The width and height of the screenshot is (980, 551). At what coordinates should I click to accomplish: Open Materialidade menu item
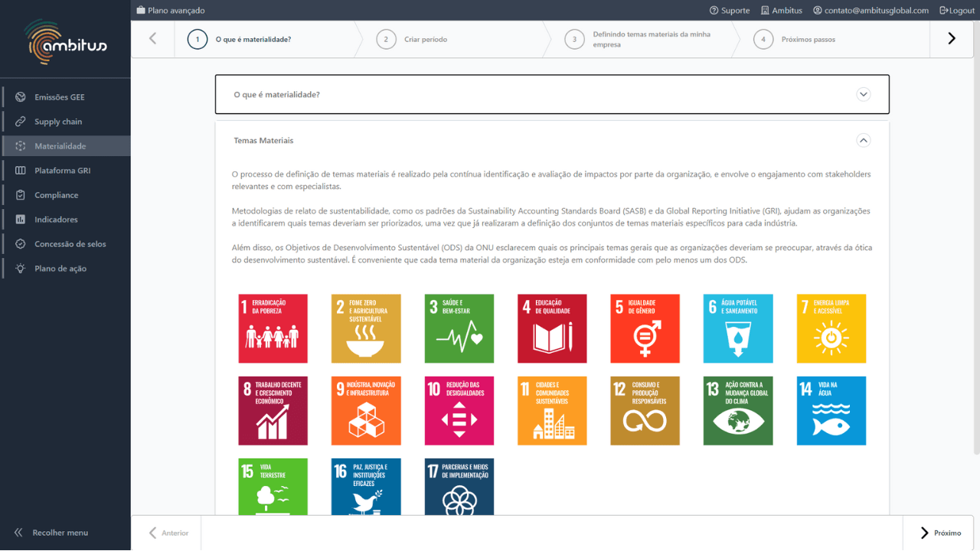tap(66, 146)
